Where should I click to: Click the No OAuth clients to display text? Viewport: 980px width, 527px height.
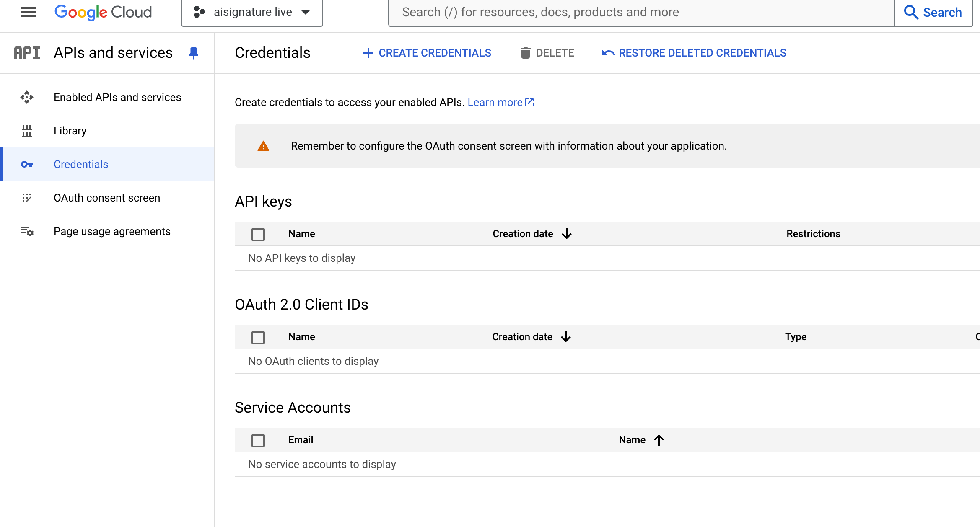click(314, 361)
